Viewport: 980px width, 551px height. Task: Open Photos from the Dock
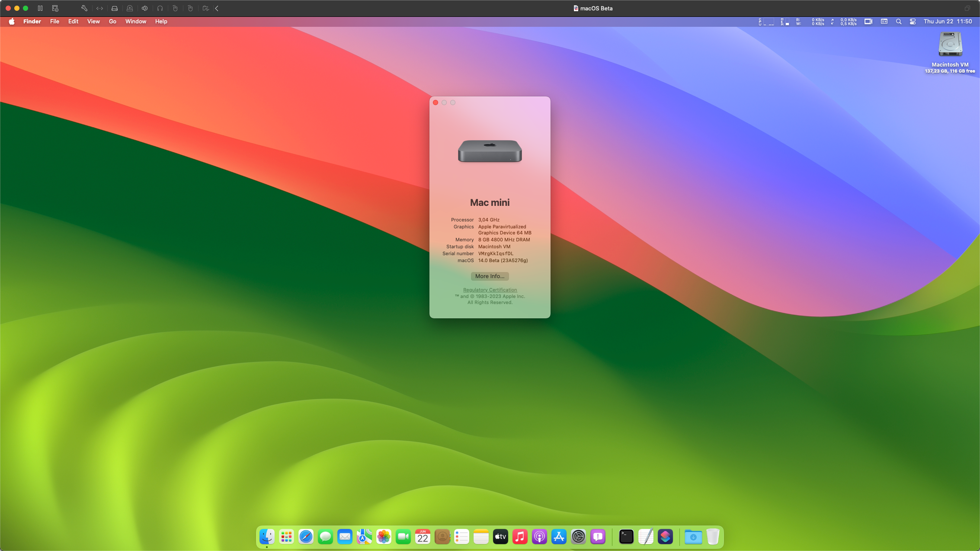click(384, 537)
